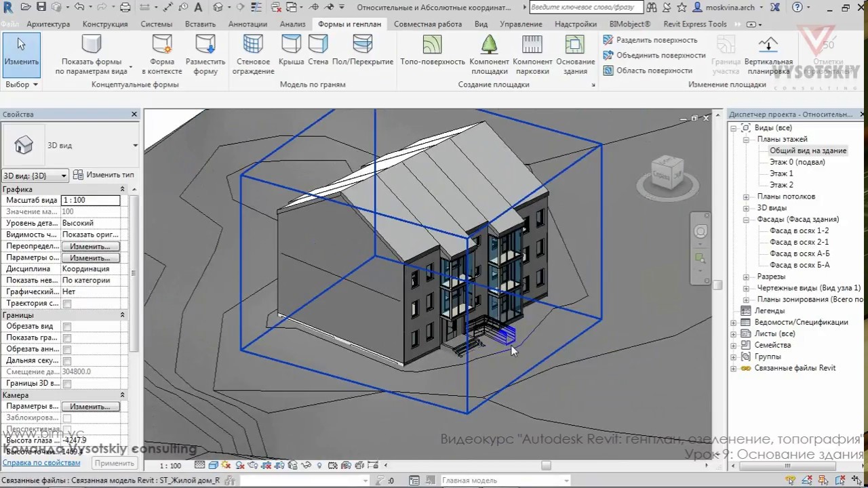Click the Properties help link
The height and width of the screenshot is (488, 868).
(x=41, y=463)
